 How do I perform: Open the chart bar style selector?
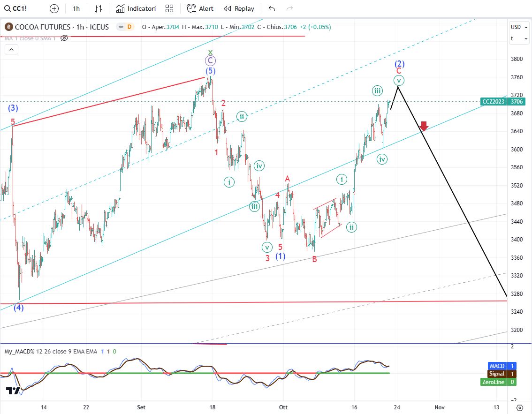click(99, 9)
